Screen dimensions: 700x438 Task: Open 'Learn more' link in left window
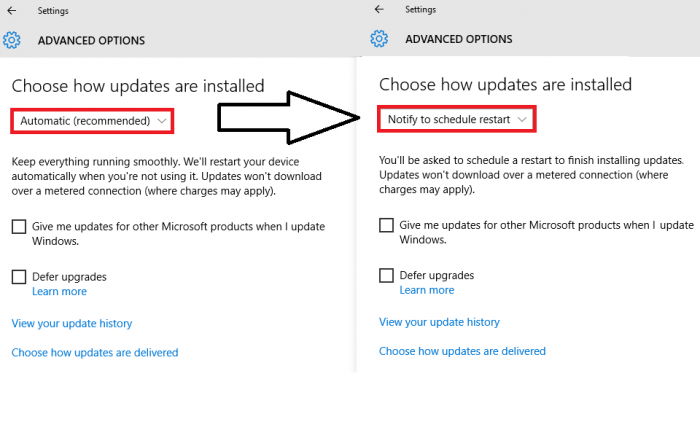click(x=59, y=291)
